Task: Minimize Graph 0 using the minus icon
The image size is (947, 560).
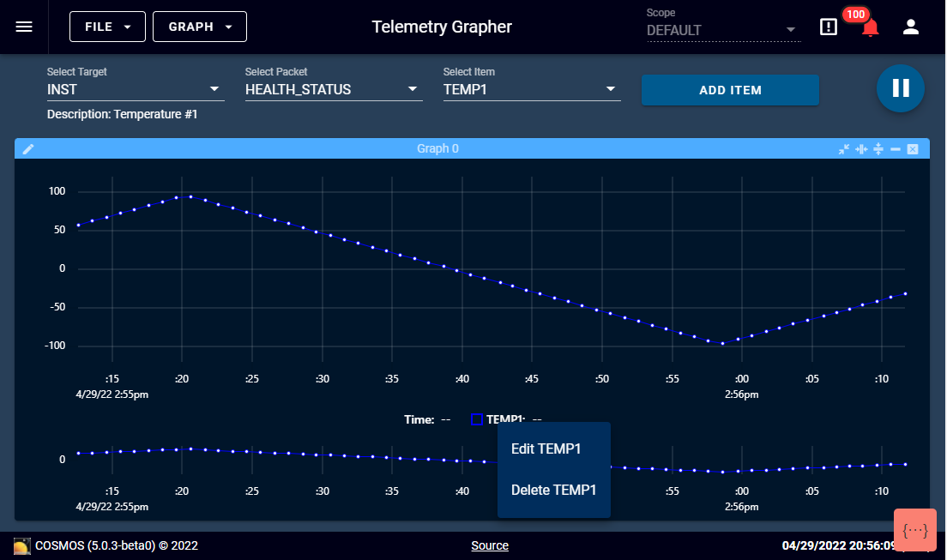Action: (896, 148)
